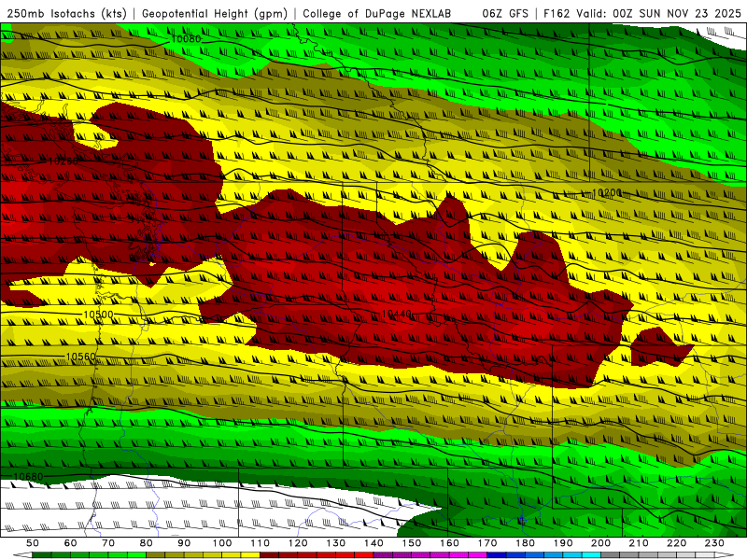Click the '06Z GFS' model run label

(505, 13)
